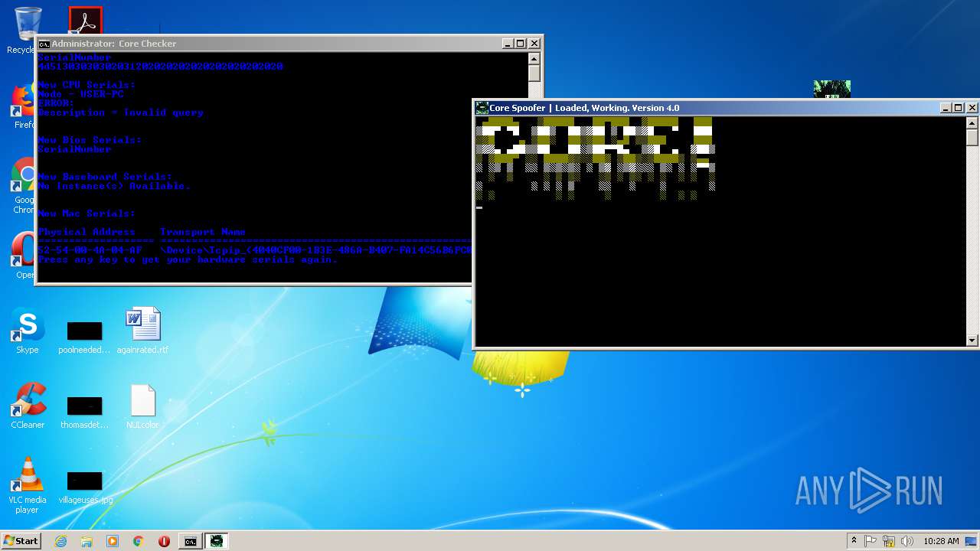Switch to Core Spoofer taskbar button
980x551 pixels.
click(217, 541)
